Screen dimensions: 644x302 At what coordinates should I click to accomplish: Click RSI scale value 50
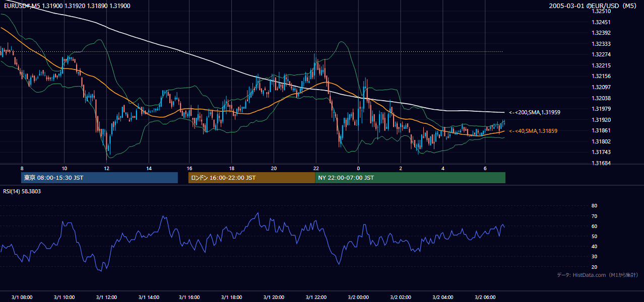[594, 236]
